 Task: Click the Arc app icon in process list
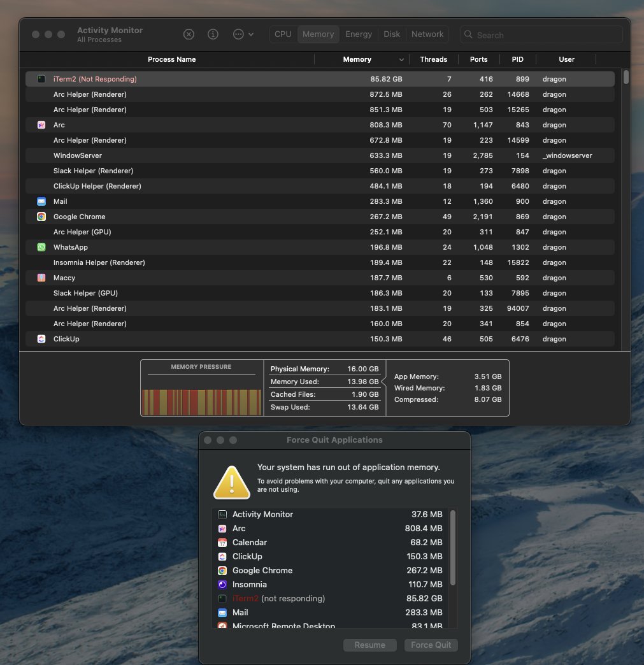41,125
